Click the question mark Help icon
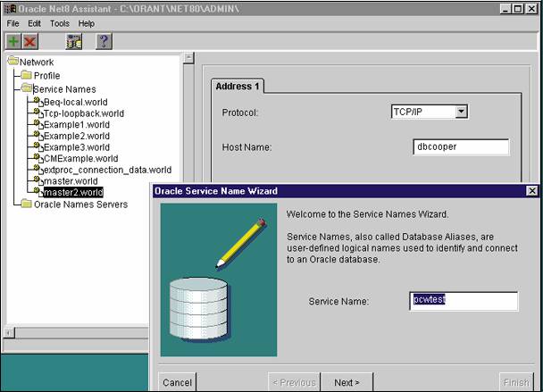This screenshot has height=392, width=543. [x=104, y=41]
